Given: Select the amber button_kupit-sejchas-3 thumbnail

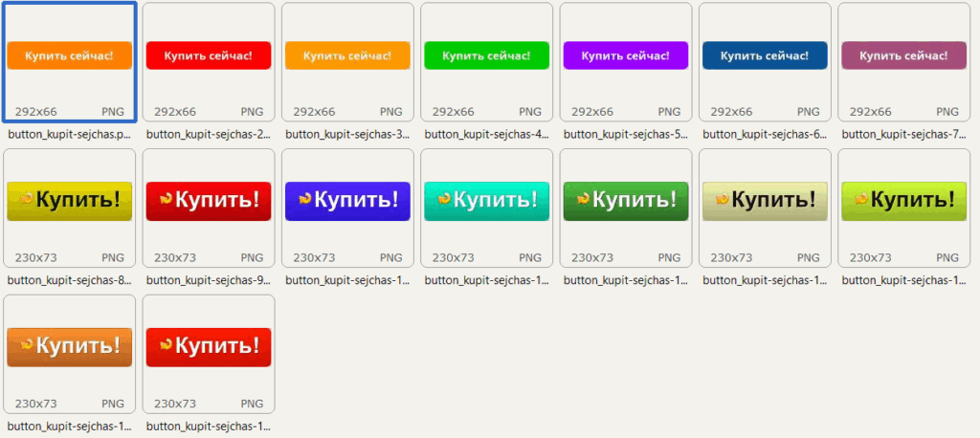Looking at the screenshot, I should (347, 55).
